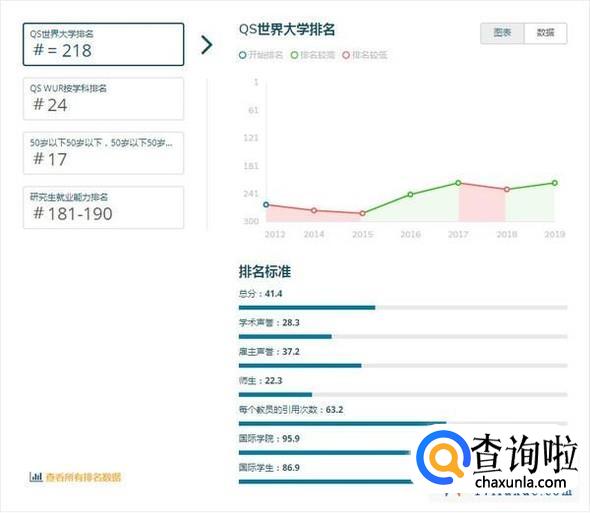The width and height of the screenshot is (590, 513).
Task: Click the 2012 data point on chart
Action: [x=266, y=205]
